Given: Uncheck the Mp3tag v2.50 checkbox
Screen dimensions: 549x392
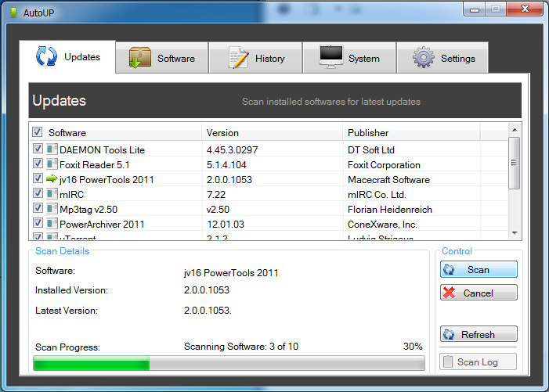Looking at the screenshot, I should [x=38, y=208].
